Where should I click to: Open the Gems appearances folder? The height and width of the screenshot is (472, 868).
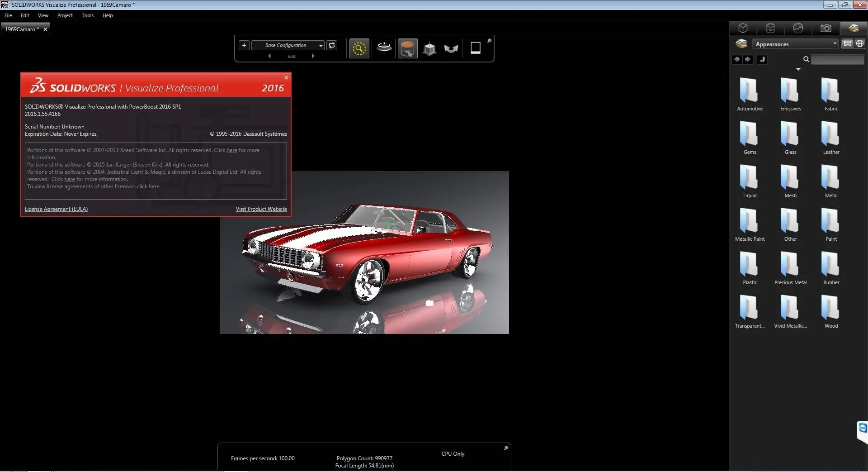point(750,138)
